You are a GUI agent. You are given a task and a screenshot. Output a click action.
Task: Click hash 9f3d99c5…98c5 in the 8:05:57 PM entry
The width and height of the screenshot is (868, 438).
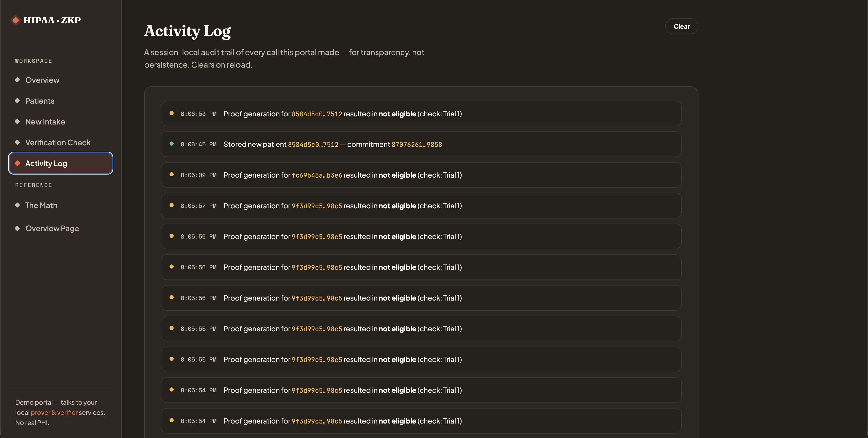(317, 206)
